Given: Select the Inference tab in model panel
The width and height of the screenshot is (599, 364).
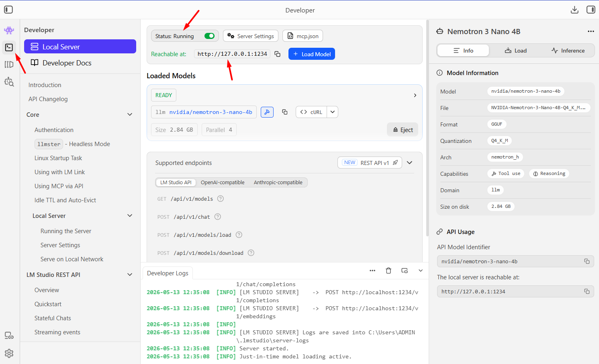Looking at the screenshot, I should point(568,51).
